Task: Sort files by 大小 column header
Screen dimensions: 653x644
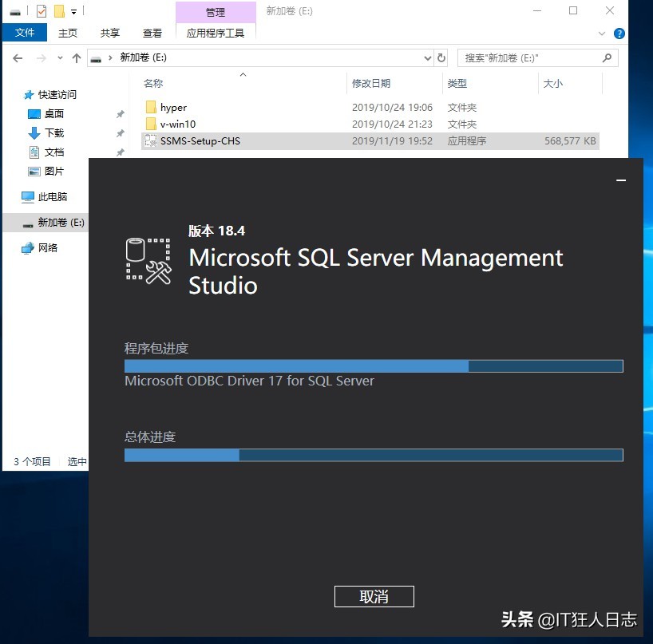Action: tap(552, 83)
